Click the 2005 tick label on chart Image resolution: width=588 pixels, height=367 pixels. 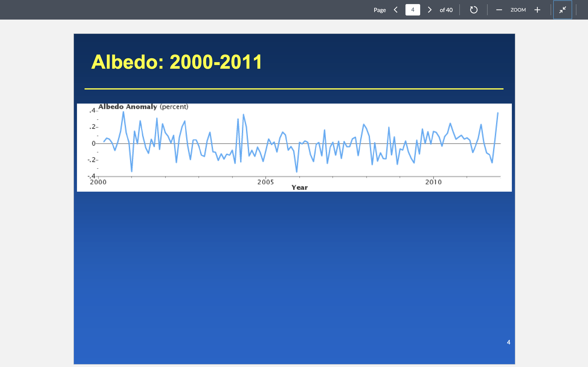point(266,182)
